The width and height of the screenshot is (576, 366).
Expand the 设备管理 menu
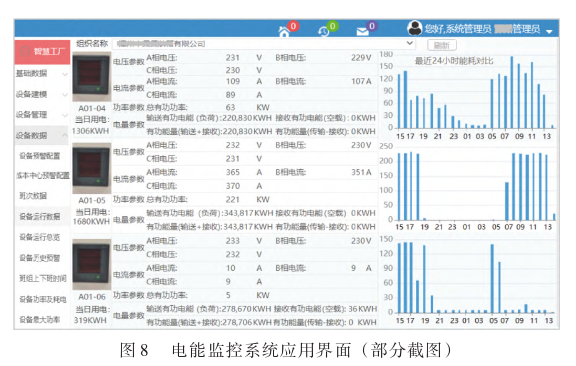42,115
